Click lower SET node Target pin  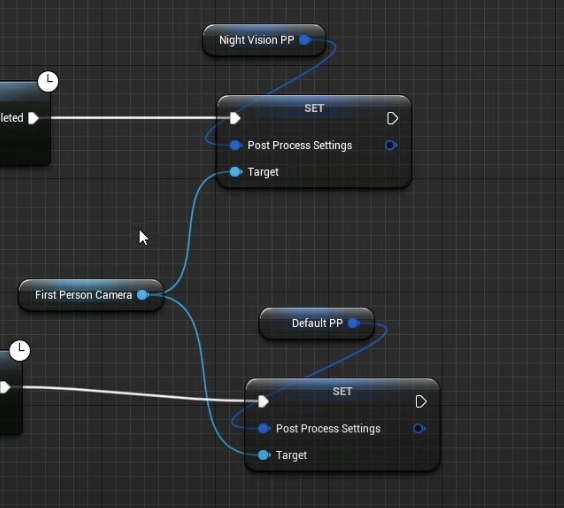264,455
